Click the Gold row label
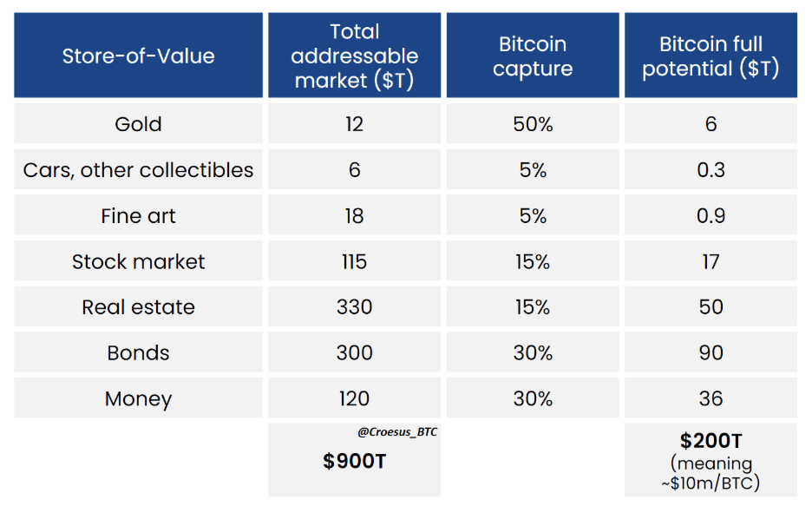812x513 pixels. point(138,123)
